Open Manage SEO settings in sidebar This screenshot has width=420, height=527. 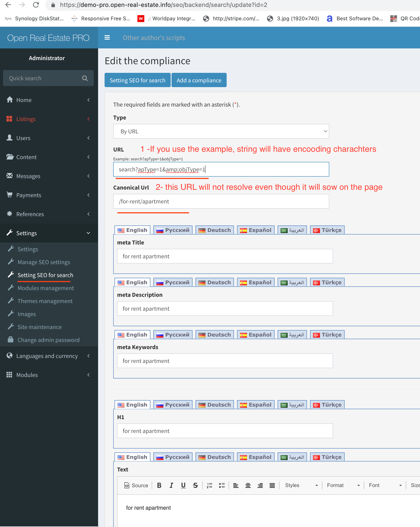44,262
